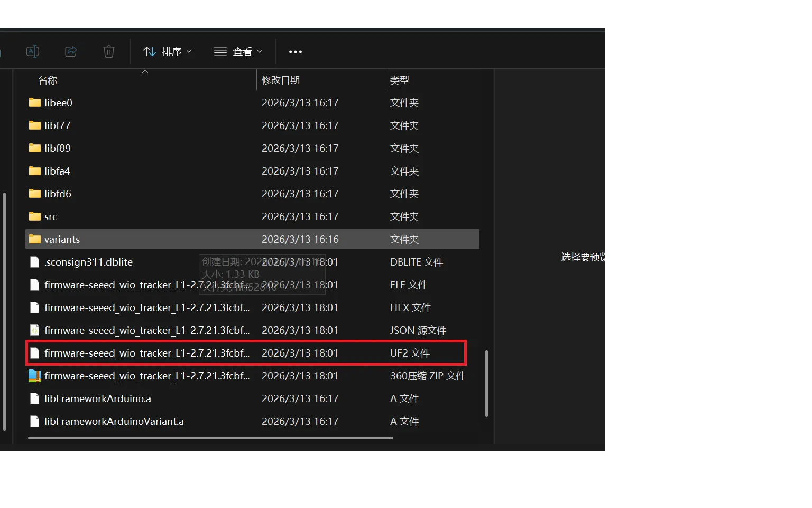Screen dimensions: 812x508
Task: Select the .sconsign311.dblite file
Action: click(88, 262)
